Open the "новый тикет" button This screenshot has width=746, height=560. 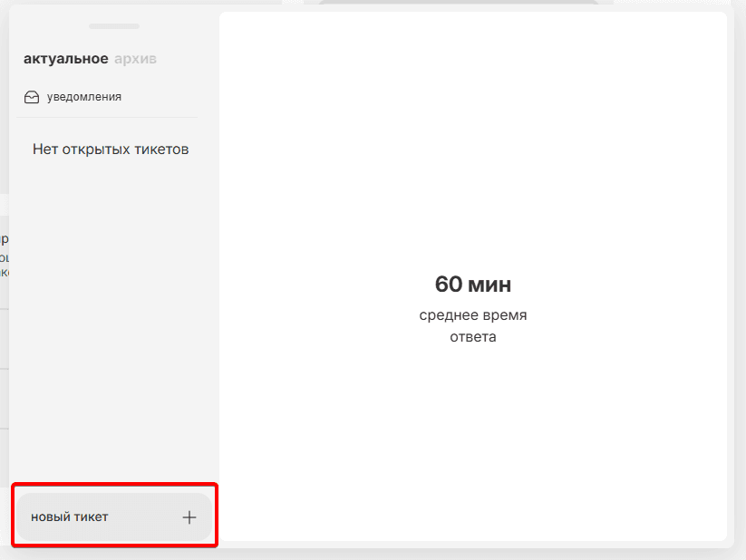[114, 517]
